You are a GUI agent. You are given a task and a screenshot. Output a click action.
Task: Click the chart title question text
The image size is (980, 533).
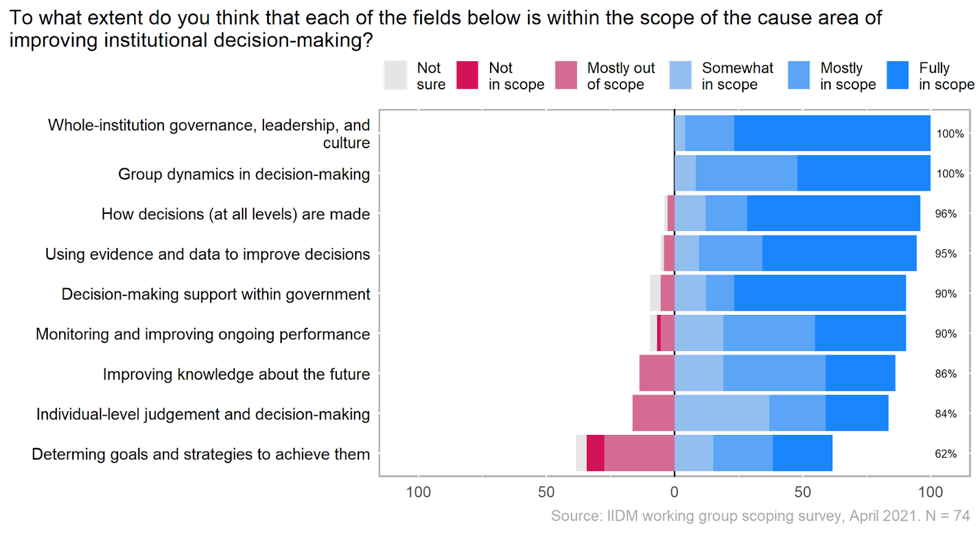point(445,29)
